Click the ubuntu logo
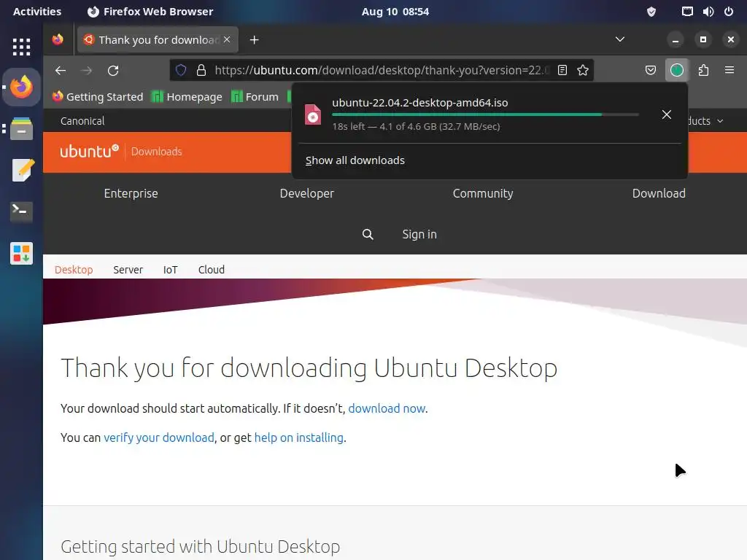Viewport: 747px width, 560px height. pos(89,151)
